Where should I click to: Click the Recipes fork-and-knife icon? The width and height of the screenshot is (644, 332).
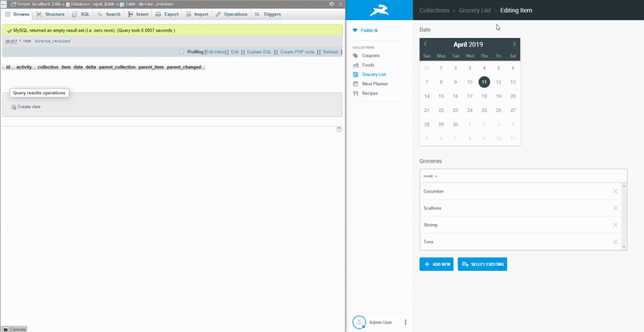(x=355, y=93)
